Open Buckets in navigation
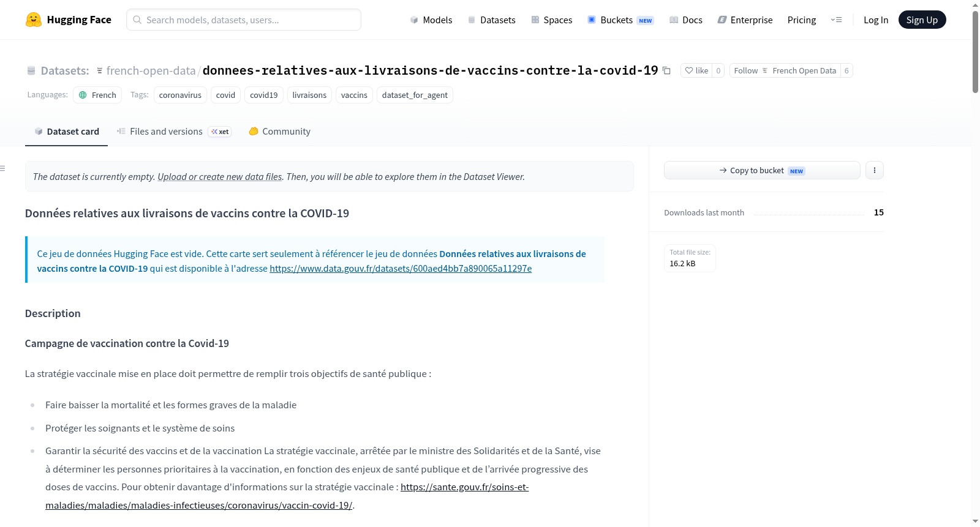 tap(620, 20)
